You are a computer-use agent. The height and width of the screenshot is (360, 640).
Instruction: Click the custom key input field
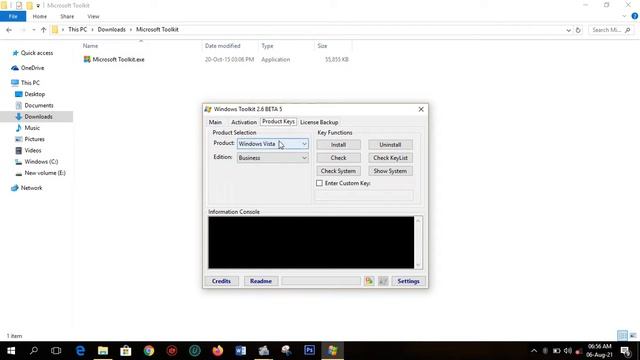pyautogui.click(x=364, y=196)
